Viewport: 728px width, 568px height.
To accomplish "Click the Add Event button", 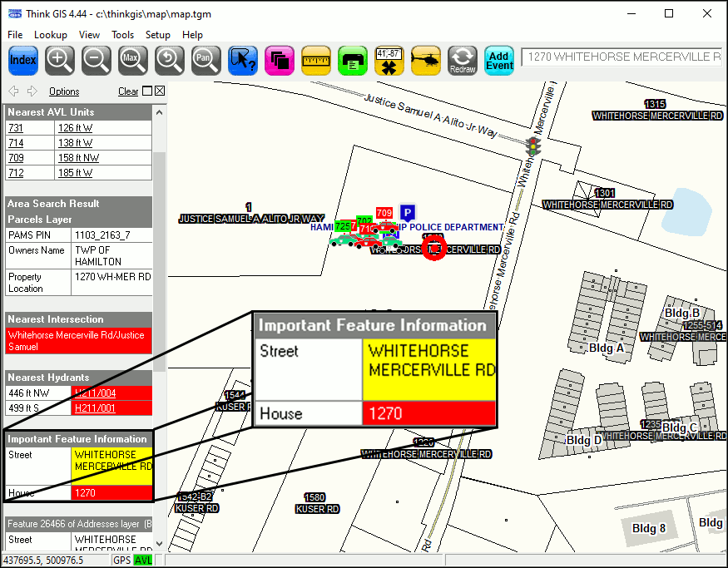I will [x=499, y=60].
